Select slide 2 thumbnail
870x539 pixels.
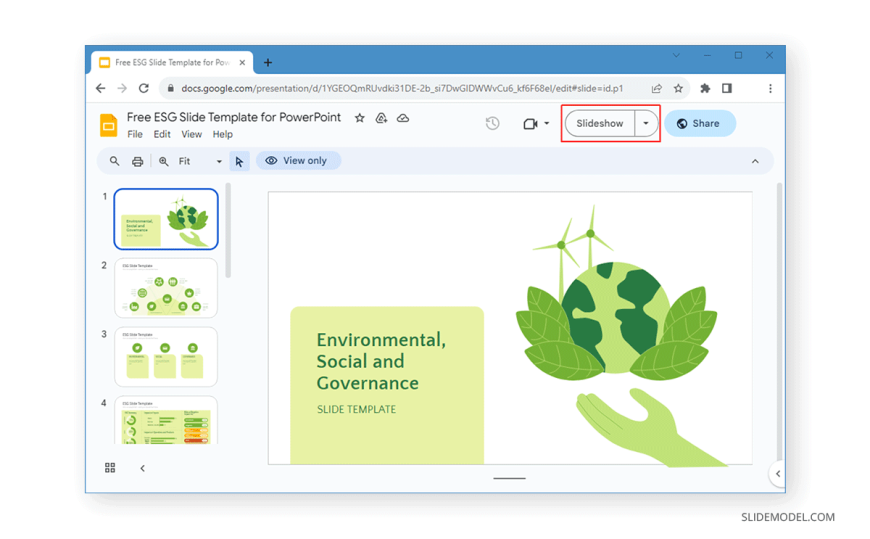pos(166,288)
